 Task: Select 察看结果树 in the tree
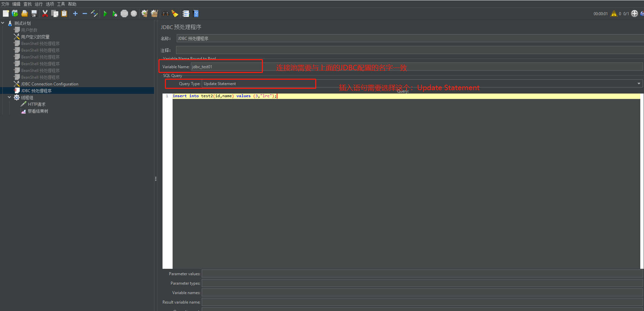click(38, 111)
